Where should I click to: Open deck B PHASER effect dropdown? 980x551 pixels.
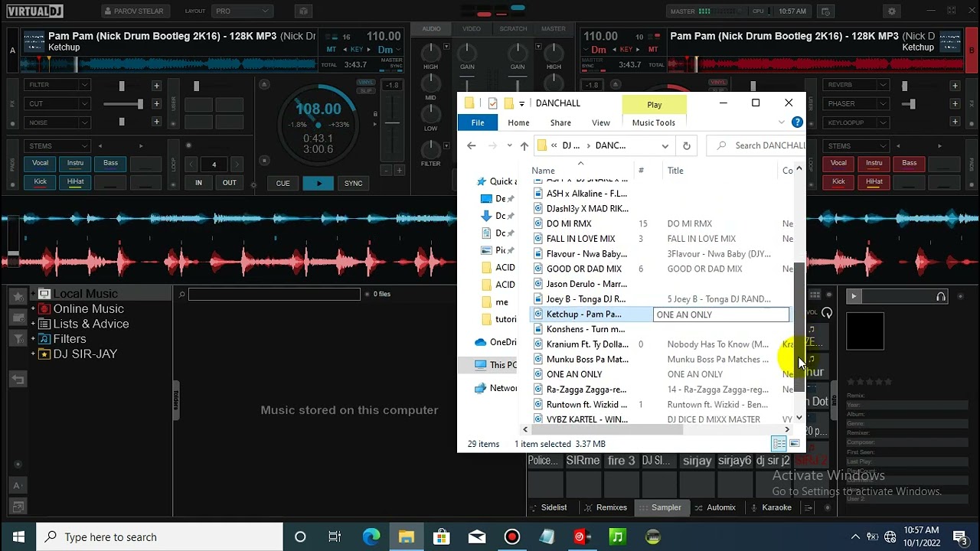855,104
